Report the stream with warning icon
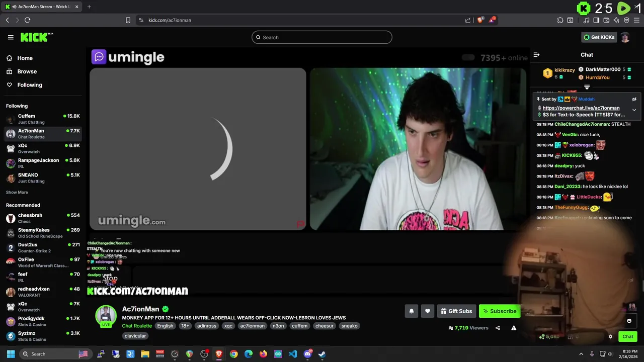Viewport: 644px width, 362px height. [x=514, y=328]
